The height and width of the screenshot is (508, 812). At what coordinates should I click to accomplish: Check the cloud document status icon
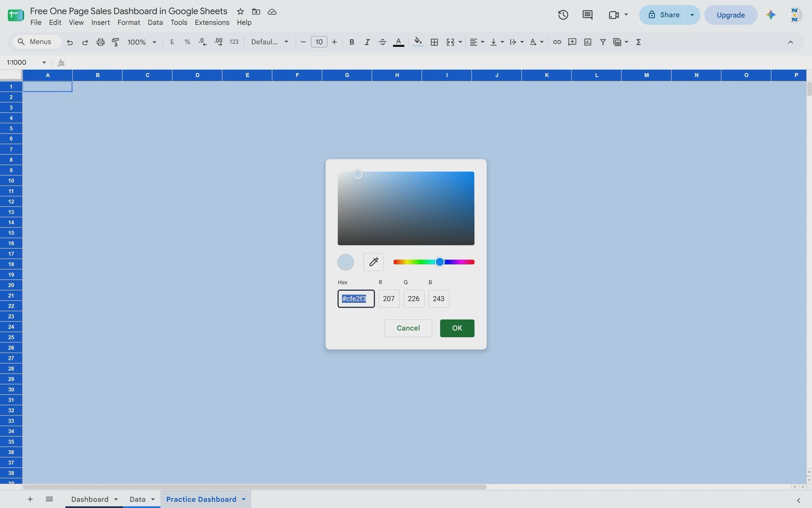272,11
